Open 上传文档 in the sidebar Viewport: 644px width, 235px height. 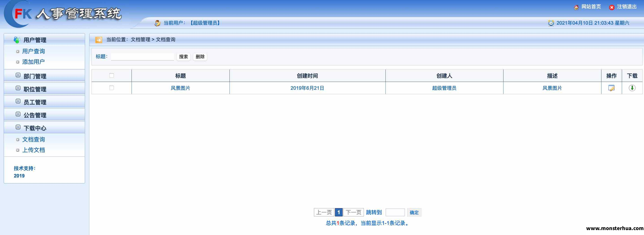[x=34, y=150]
